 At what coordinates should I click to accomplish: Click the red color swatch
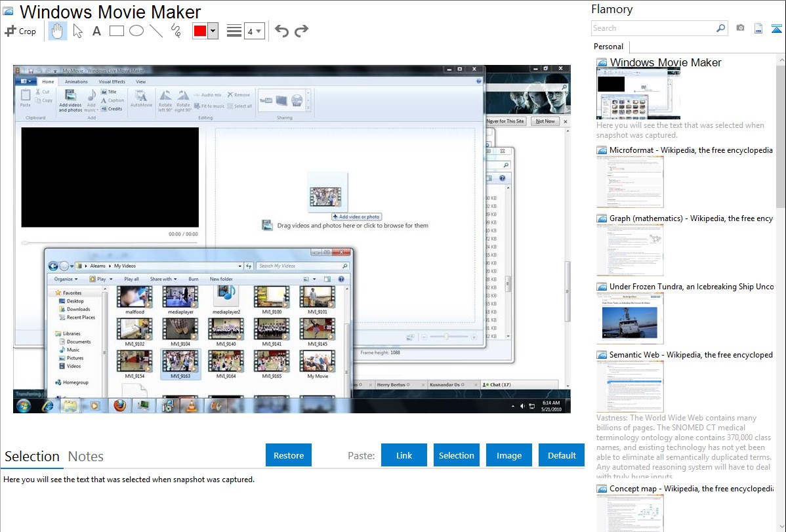coord(200,31)
